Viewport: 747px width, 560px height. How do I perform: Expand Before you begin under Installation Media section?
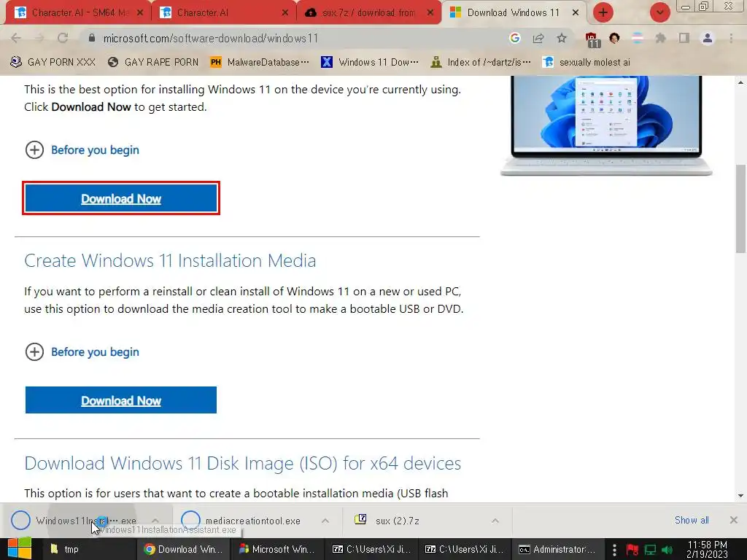pos(82,352)
